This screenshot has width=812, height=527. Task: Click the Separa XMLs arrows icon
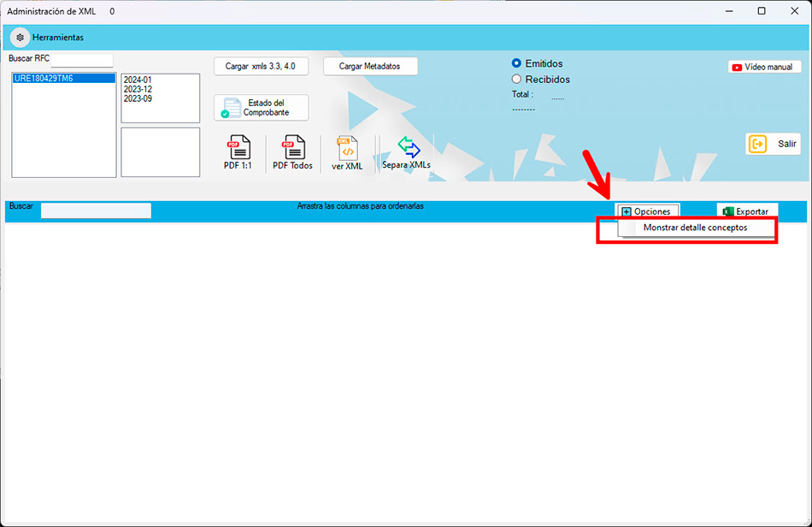pyautogui.click(x=407, y=146)
